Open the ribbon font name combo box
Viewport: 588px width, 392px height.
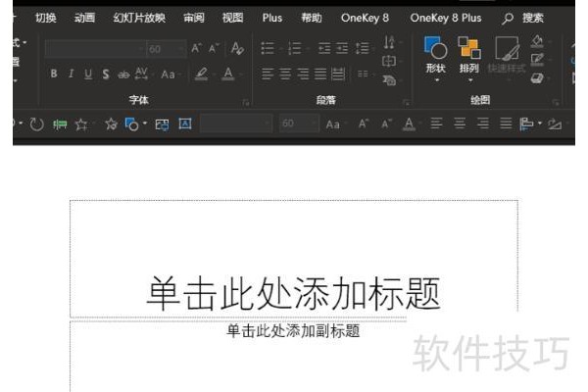click(x=95, y=49)
